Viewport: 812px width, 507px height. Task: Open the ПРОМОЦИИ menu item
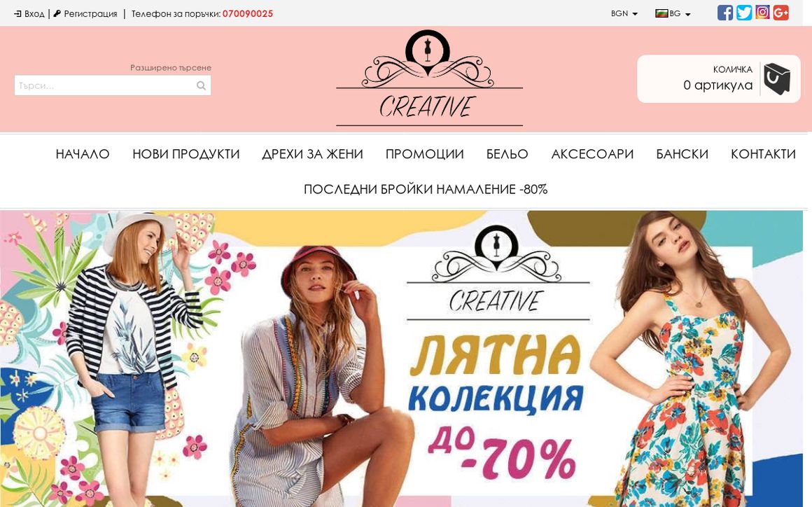pos(425,154)
